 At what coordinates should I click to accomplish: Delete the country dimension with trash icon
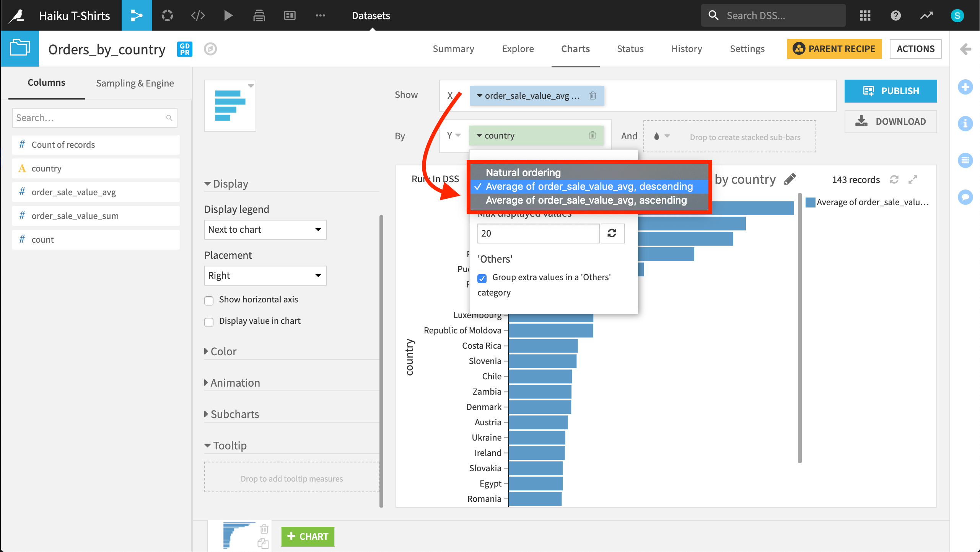coord(592,136)
